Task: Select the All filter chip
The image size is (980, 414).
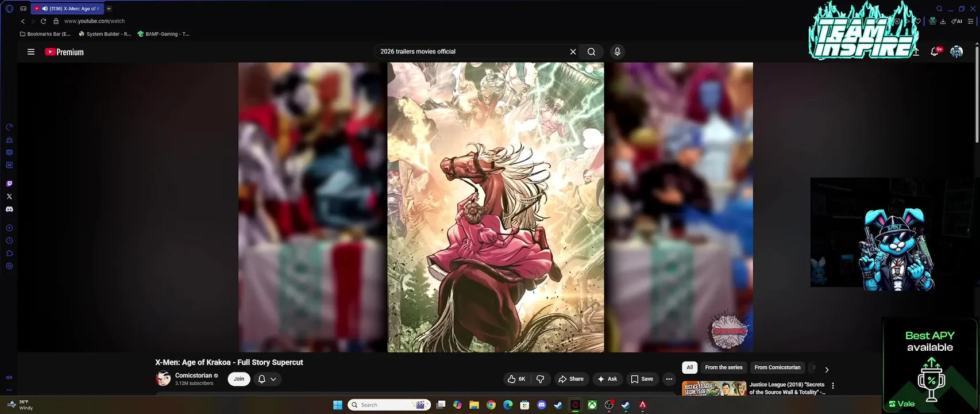Action: tap(690, 367)
